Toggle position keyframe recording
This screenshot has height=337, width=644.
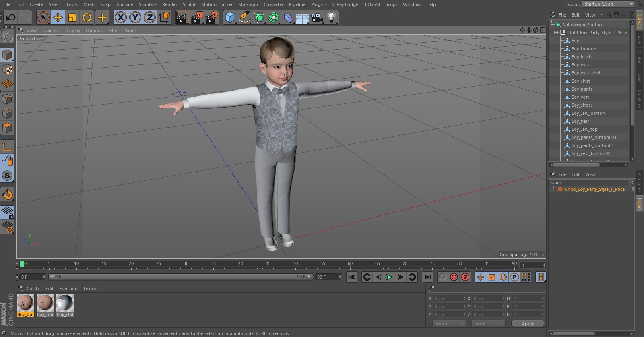pos(481,277)
